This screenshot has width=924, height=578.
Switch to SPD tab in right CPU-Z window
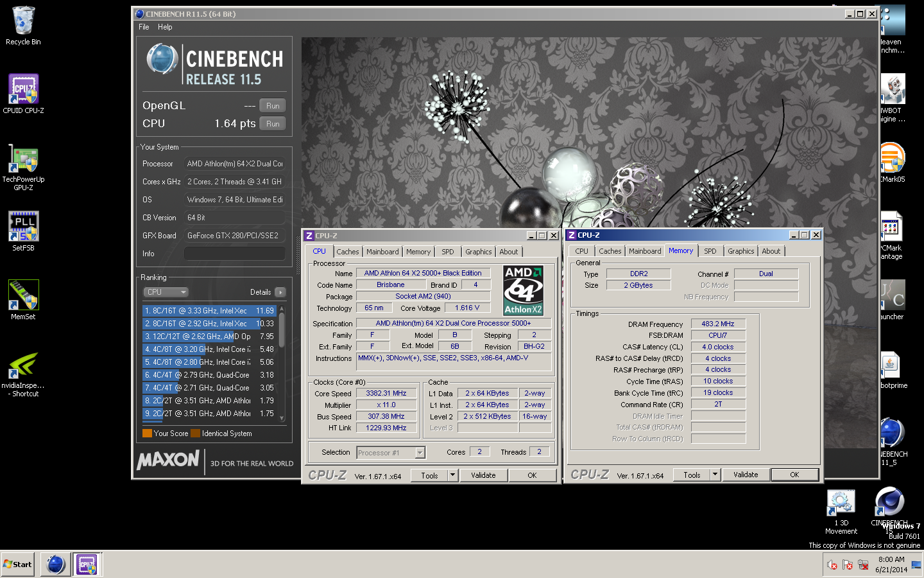pos(710,251)
